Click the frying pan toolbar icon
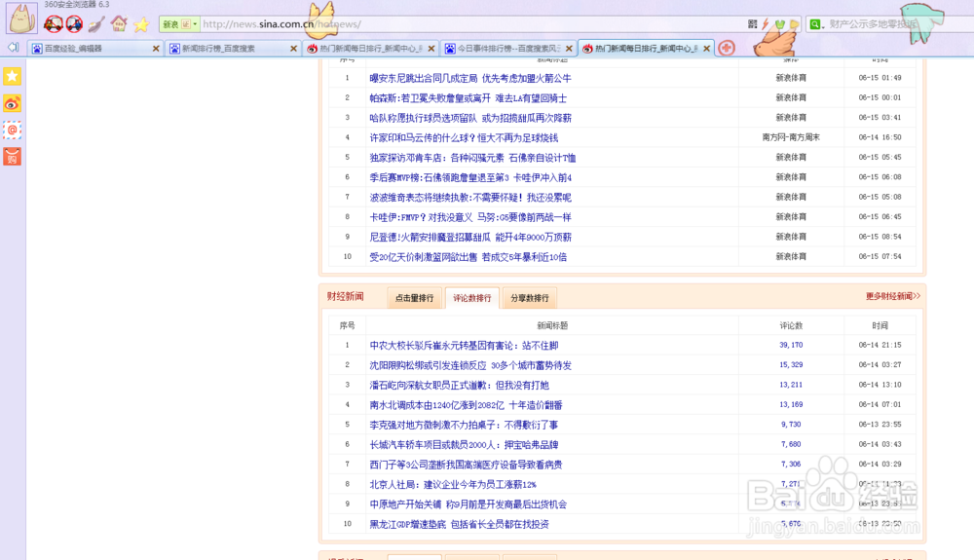Viewport: 974px width, 560px height. click(x=96, y=24)
